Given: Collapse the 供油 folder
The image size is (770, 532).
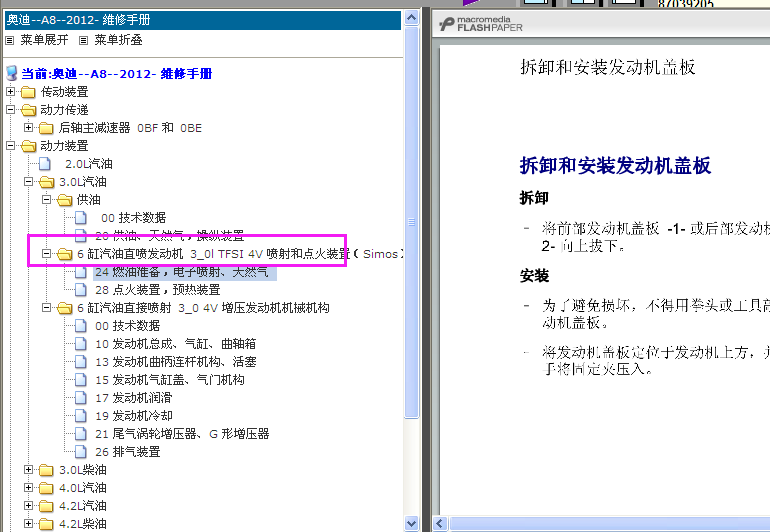Looking at the screenshot, I should pyautogui.click(x=47, y=199).
